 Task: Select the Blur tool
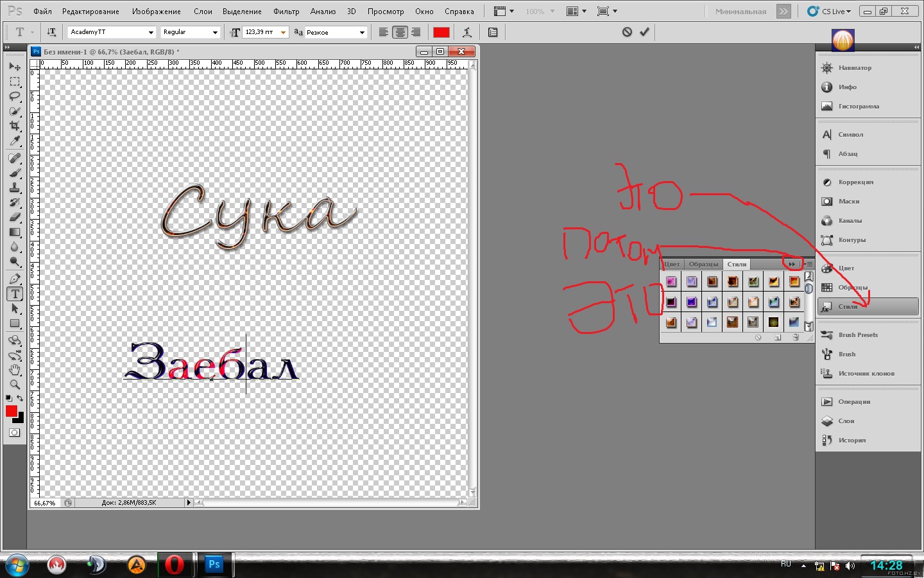click(x=15, y=247)
